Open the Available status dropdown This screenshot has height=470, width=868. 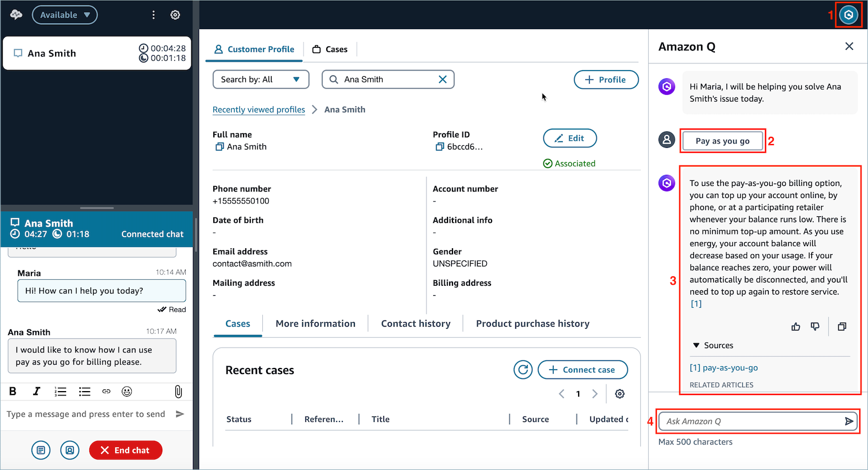pyautogui.click(x=64, y=15)
